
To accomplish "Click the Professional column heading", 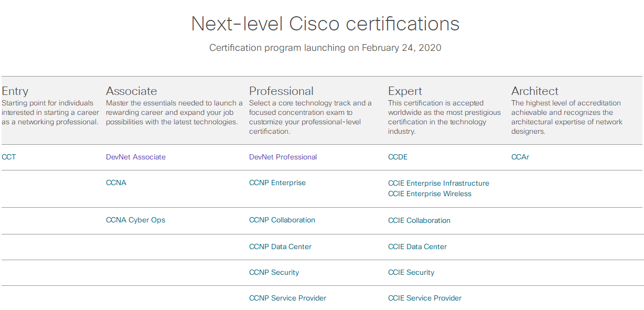I will 282,91.
